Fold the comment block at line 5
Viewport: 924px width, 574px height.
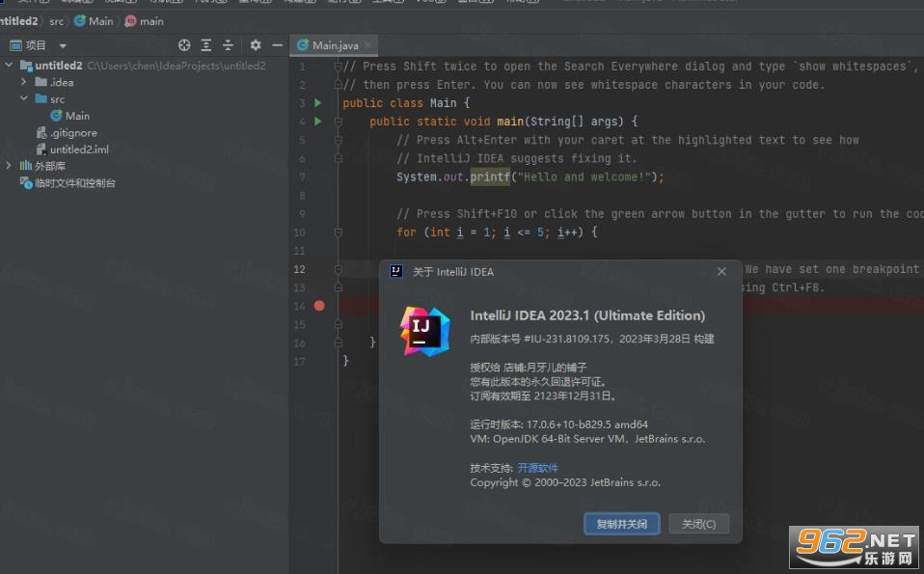[339, 140]
